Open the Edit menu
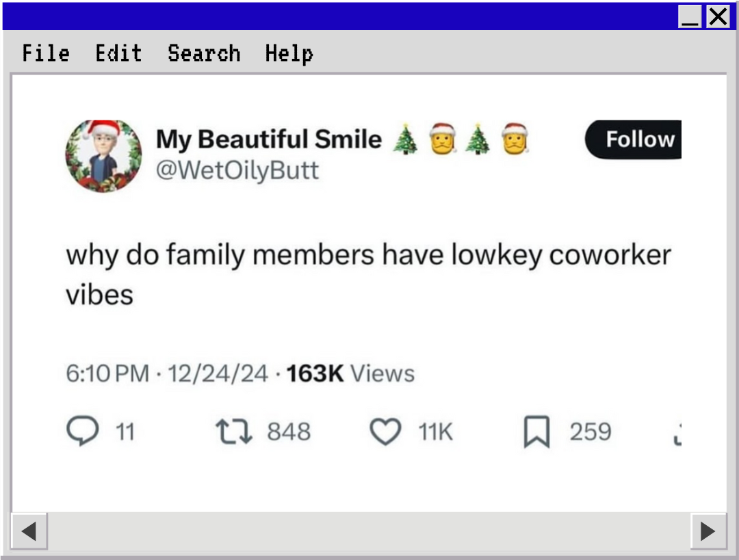739x560 pixels. (x=118, y=53)
